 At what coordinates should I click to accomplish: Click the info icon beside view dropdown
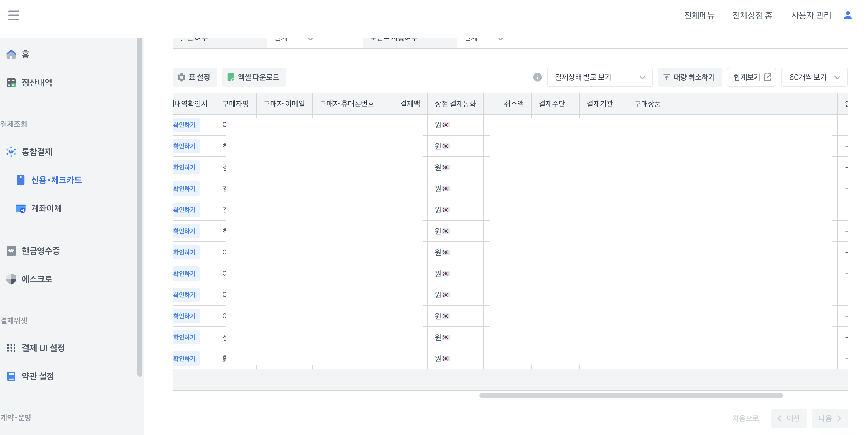[x=537, y=77]
